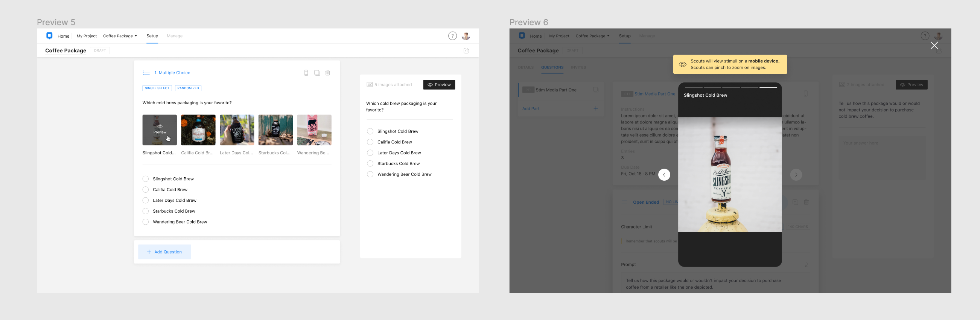This screenshot has height=320, width=980.
Task: Switch to Setup tab in Preview 5
Action: [x=152, y=36]
